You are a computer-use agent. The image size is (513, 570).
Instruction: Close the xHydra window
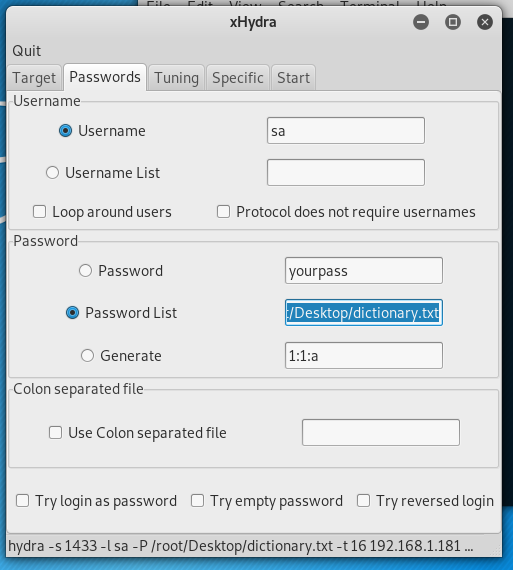pos(485,22)
